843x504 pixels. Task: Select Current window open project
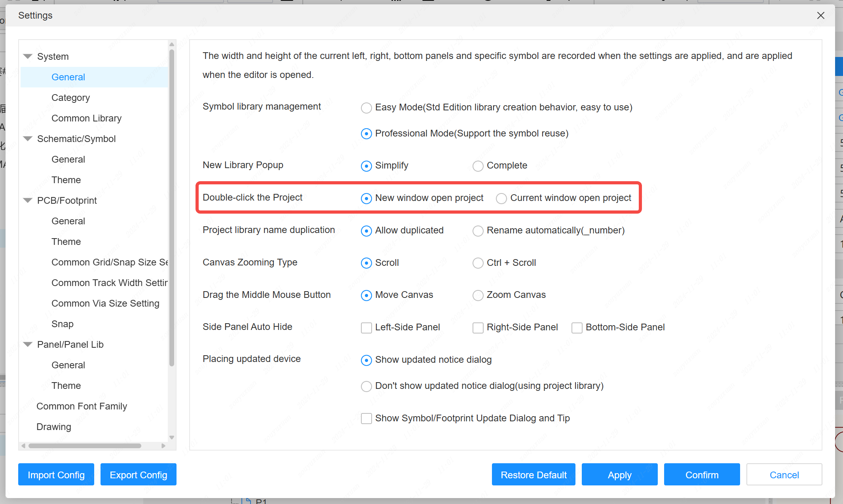[x=501, y=198]
